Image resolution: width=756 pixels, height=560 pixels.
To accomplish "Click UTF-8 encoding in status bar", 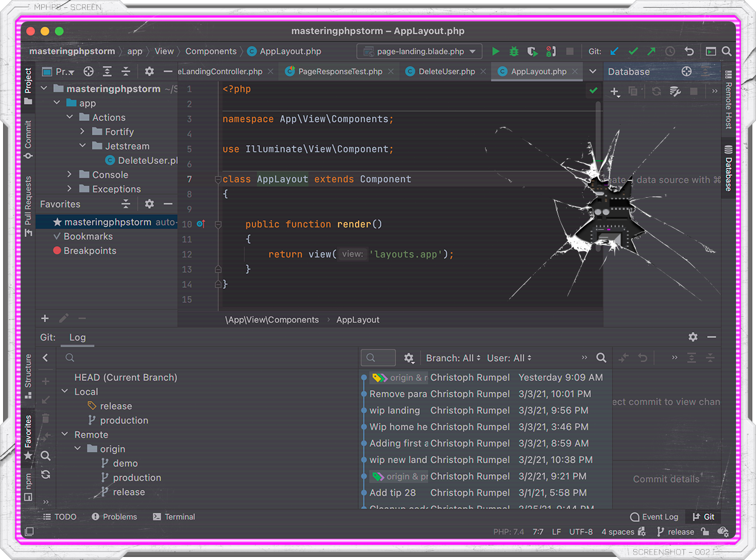I will click(581, 532).
